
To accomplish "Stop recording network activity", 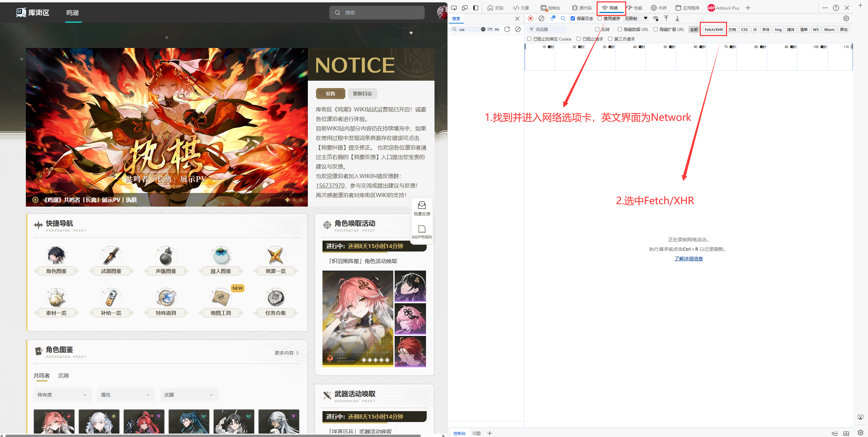I will click(x=531, y=18).
